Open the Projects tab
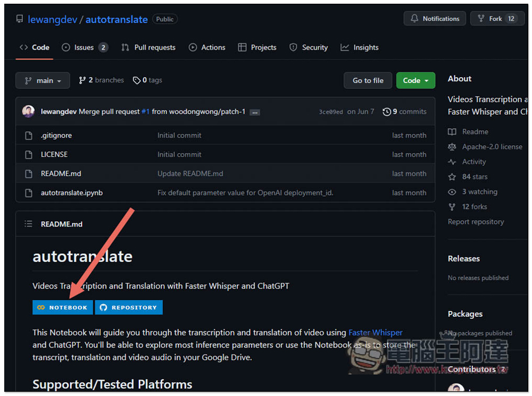 click(257, 47)
